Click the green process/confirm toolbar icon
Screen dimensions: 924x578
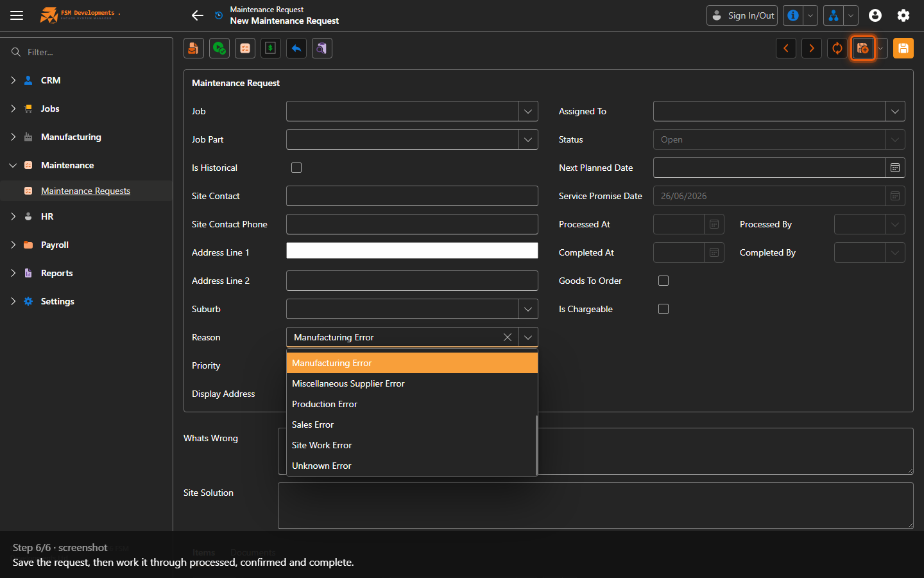pyautogui.click(x=219, y=48)
